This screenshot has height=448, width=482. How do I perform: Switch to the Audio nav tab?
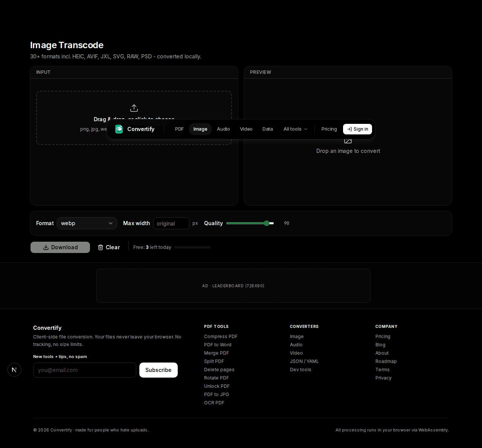[x=223, y=129]
